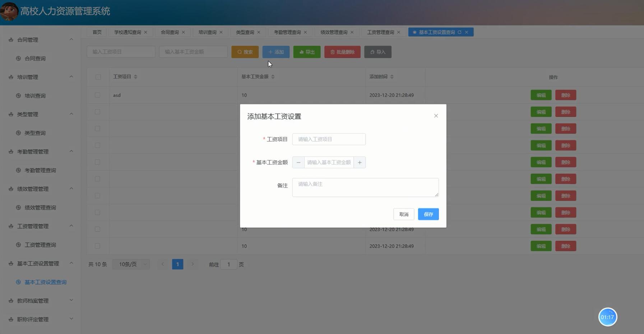This screenshot has width=644, height=334.
Task: Click the 保存 button in the dialog
Action: pos(428,214)
